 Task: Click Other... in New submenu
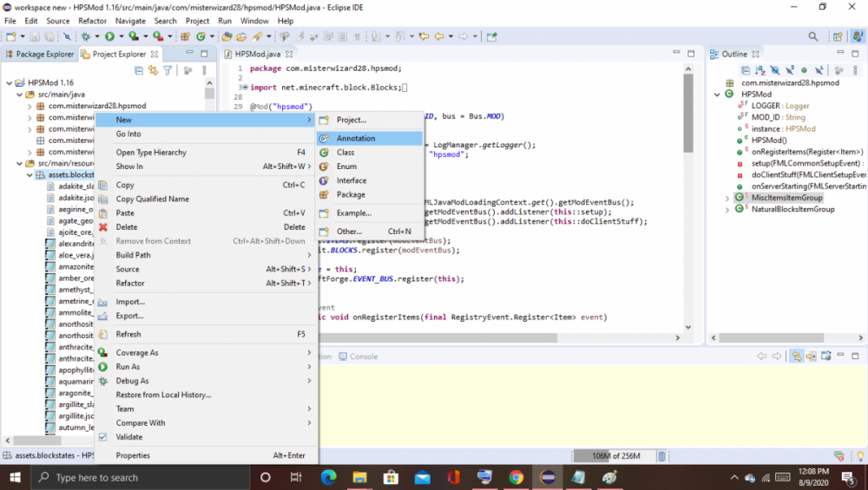point(369,232)
